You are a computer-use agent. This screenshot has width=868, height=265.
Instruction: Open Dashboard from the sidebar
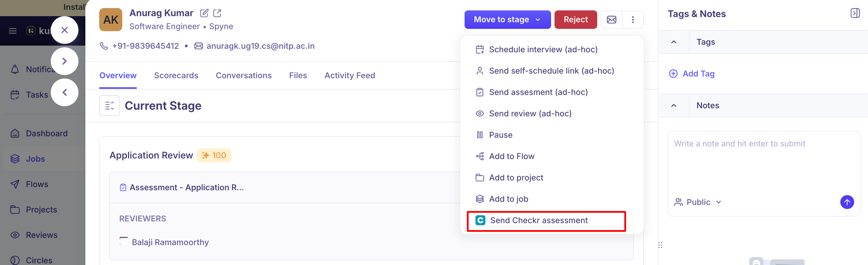tap(46, 133)
